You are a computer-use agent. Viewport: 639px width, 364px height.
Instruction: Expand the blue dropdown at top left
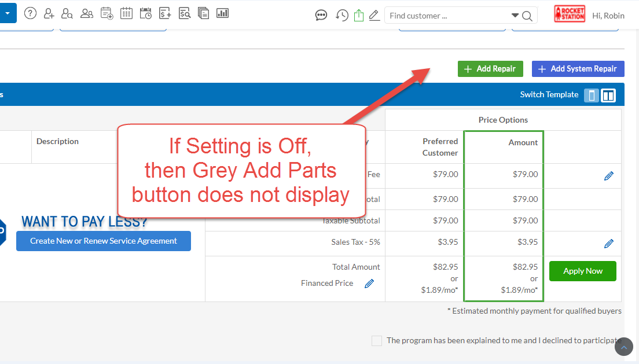tap(8, 13)
